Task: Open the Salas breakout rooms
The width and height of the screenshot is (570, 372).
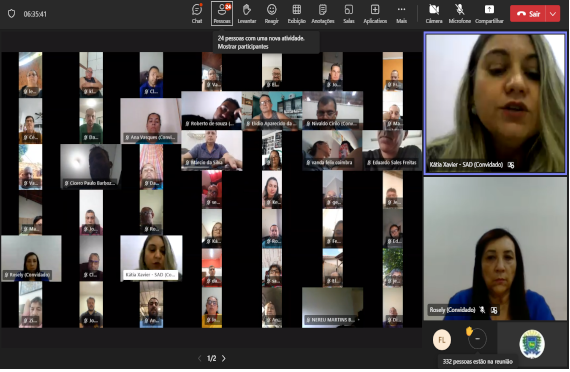Action: [x=349, y=13]
